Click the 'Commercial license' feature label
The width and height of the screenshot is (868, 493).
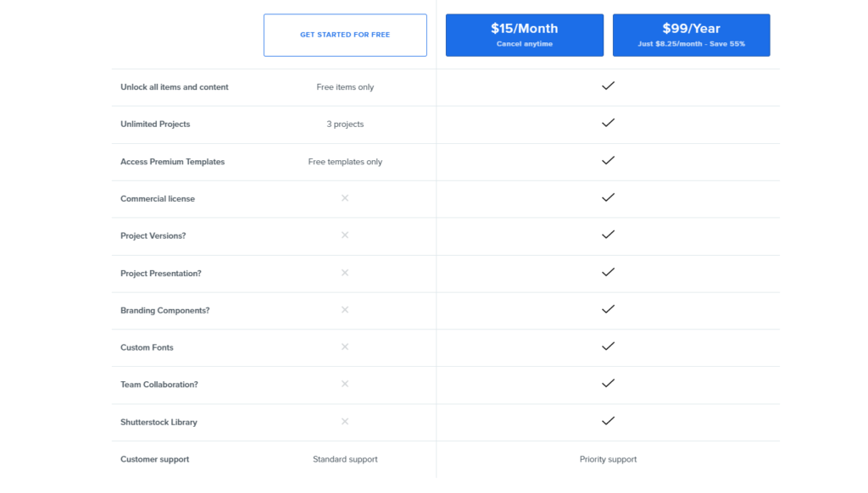pyautogui.click(x=158, y=198)
